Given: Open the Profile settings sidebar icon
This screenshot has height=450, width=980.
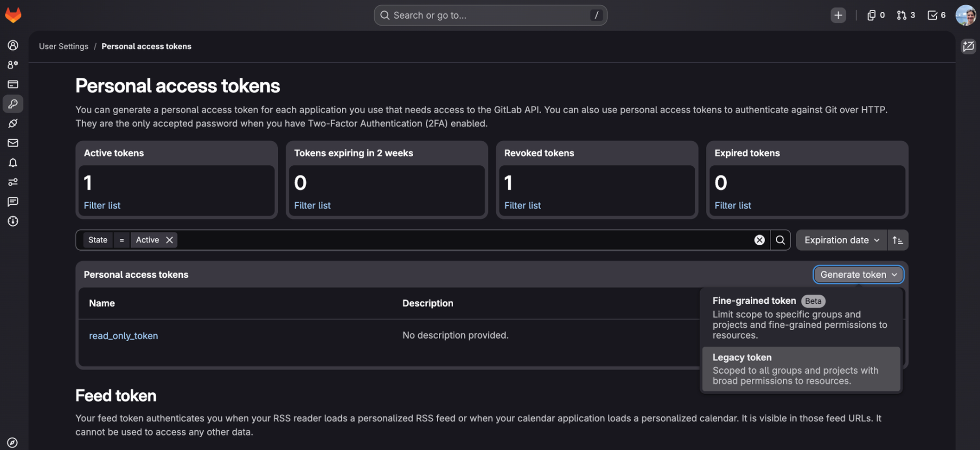Looking at the screenshot, I should [x=13, y=45].
